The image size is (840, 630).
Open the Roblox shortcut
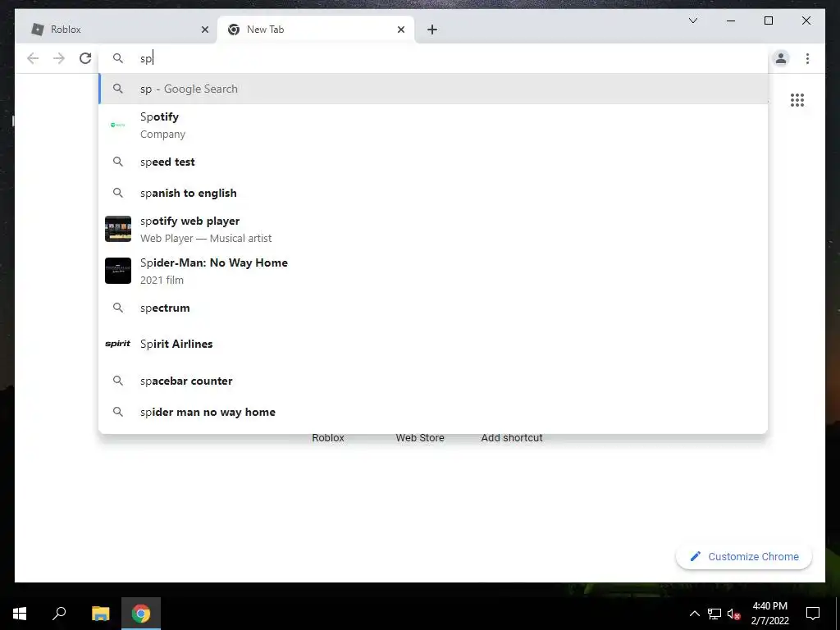tap(328, 438)
